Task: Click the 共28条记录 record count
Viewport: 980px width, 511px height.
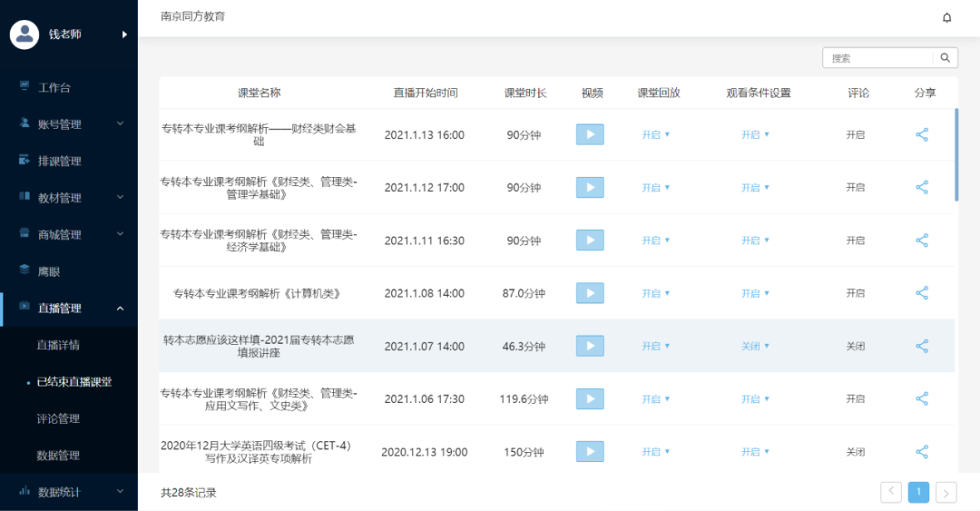Action: click(188, 492)
